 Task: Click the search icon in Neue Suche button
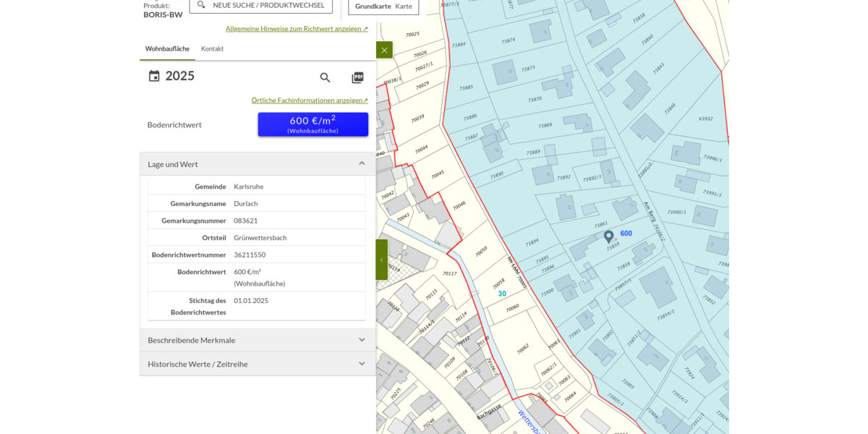click(x=201, y=5)
